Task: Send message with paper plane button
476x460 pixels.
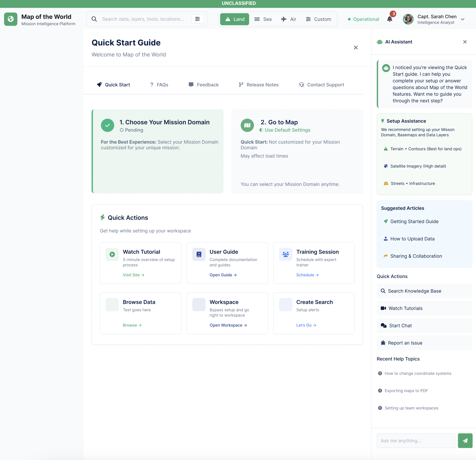Action: pyautogui.click(x=465, y=440)
